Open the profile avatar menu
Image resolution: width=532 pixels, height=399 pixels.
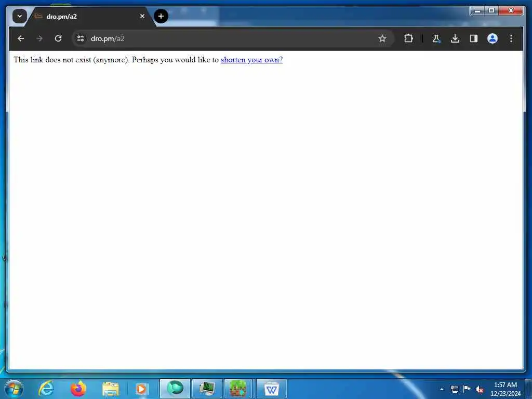pyautogui.click(x=493, y=38)
